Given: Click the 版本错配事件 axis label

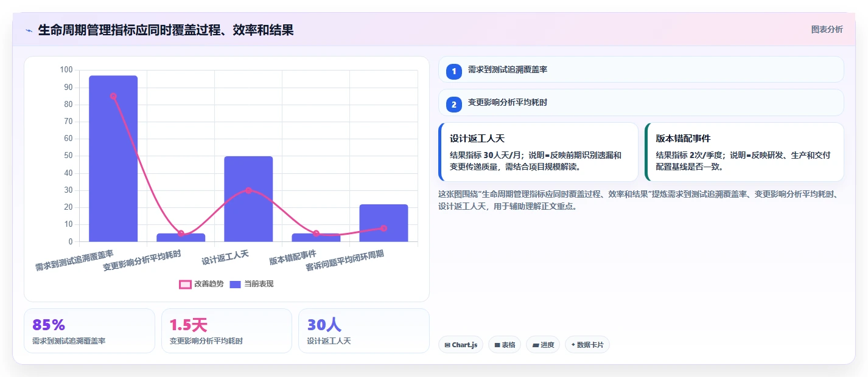Looking at the screenshot, I should (x=293, y=258).
